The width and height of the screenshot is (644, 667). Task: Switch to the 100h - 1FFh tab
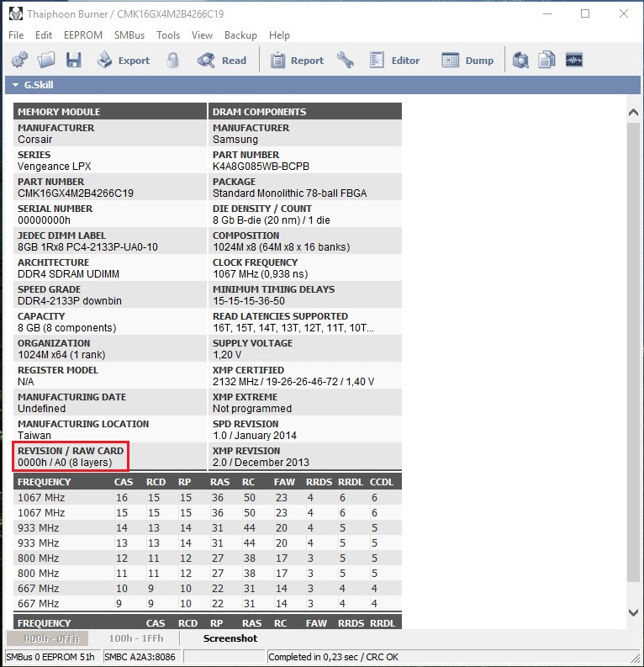(136, 638)
